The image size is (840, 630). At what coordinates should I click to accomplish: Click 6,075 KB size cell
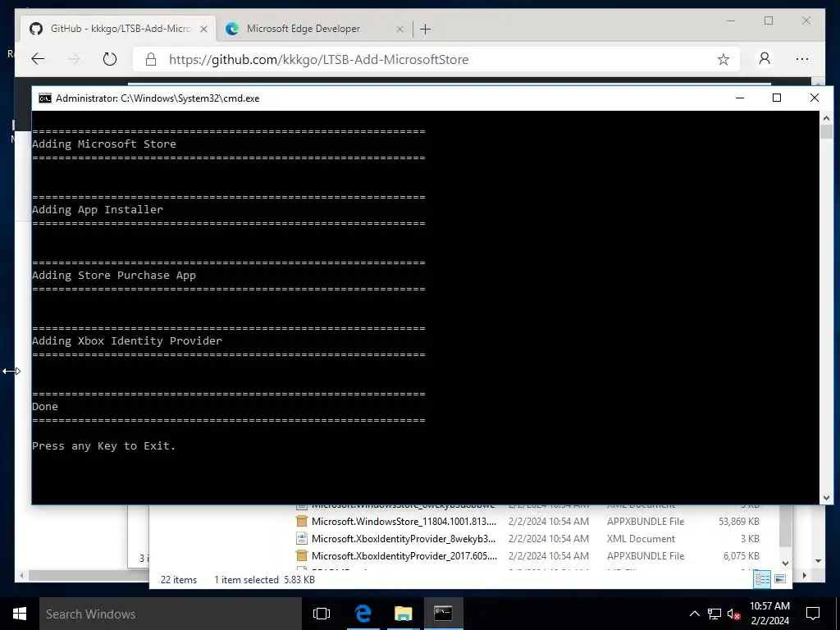(x=742, y=555)
